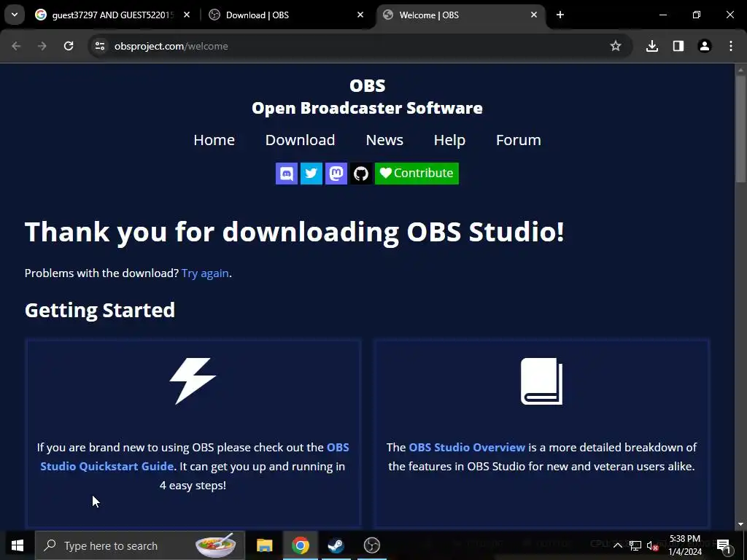Open OBS Studio from the taskbar
Image resolution: width=747 pixels, height=560 pixels.
(371, 545)
